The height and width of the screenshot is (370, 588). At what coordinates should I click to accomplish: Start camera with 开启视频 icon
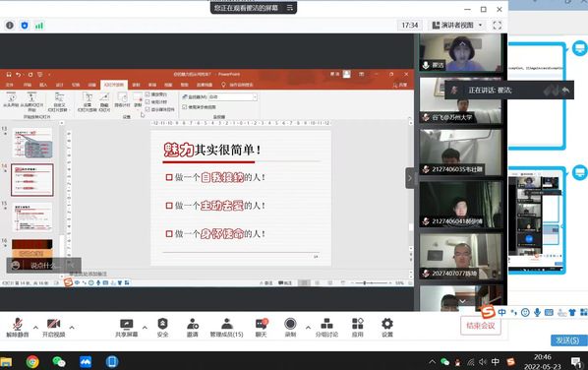53,328
